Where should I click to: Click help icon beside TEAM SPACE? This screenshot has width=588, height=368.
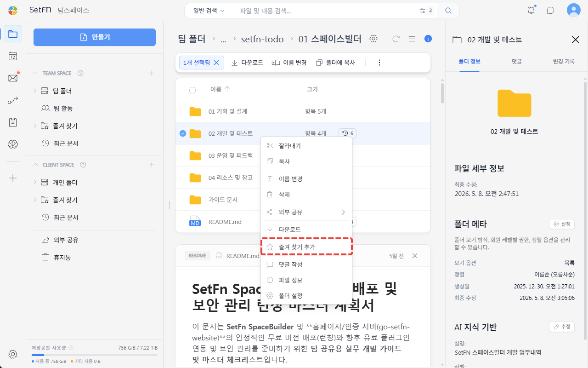point(80,73)
